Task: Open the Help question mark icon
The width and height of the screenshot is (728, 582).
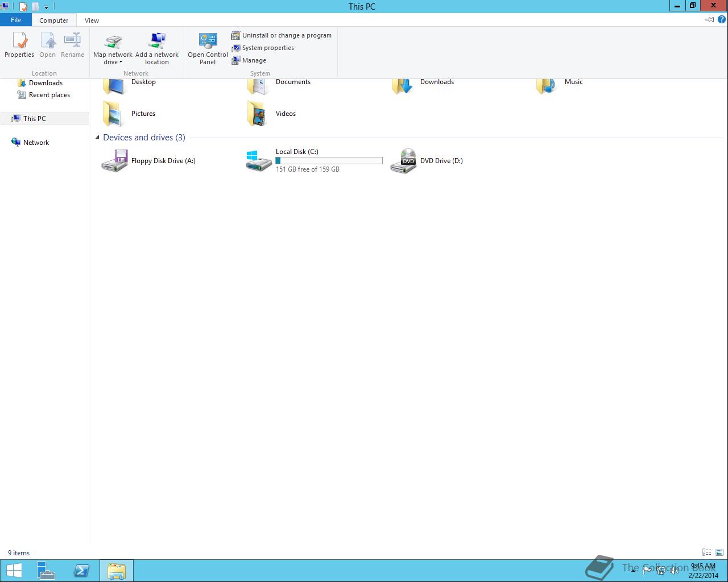Action: [x=722, y=19]
